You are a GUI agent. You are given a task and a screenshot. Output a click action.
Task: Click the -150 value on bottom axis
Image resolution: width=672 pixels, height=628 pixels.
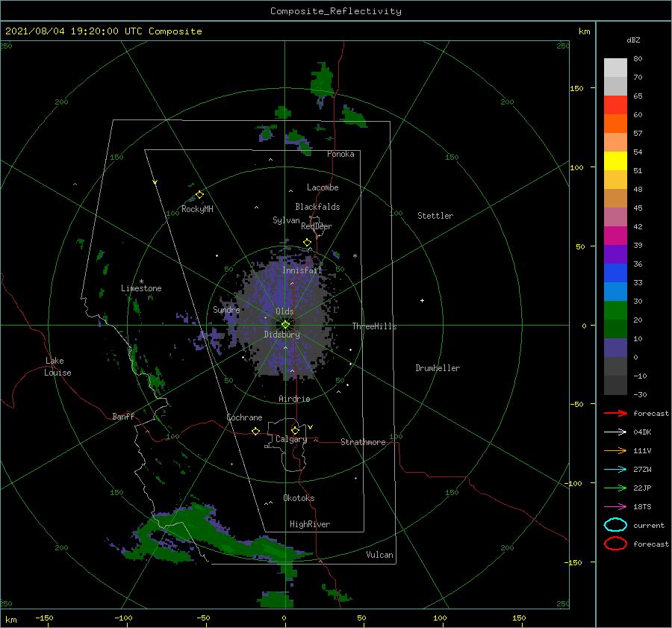click(x=44, y=618)
